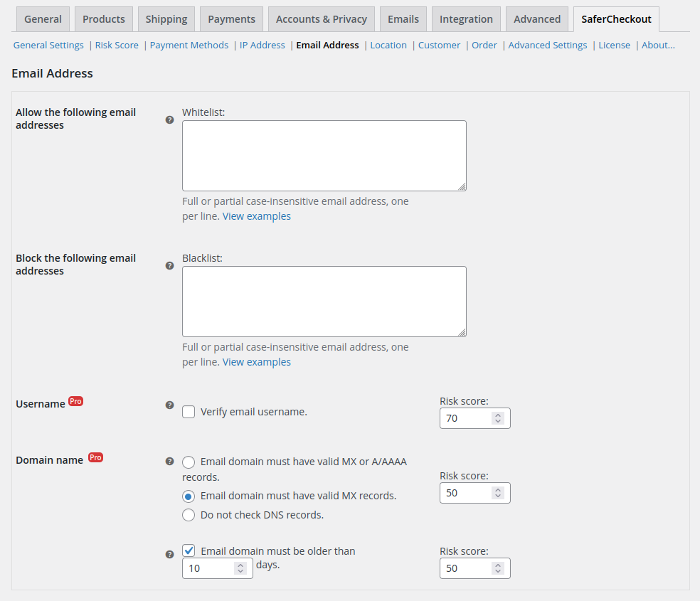Click help icon for Allow email addresses
Viewport: 700px width, 601px height.
(169, 119)
